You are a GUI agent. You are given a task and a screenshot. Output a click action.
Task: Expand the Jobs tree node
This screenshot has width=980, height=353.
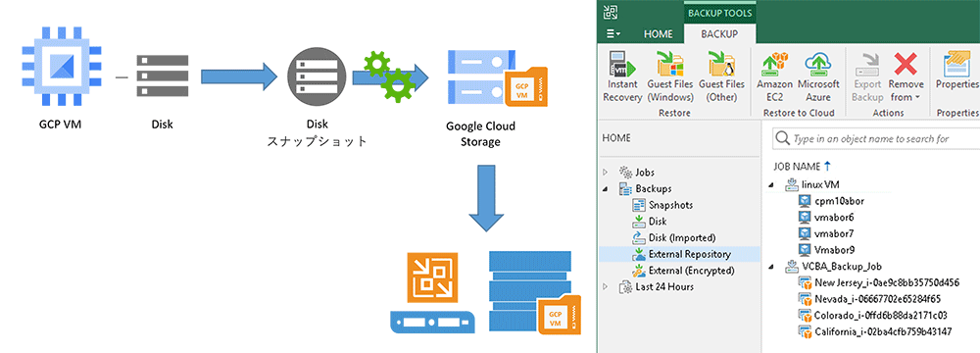coord(605,172)
